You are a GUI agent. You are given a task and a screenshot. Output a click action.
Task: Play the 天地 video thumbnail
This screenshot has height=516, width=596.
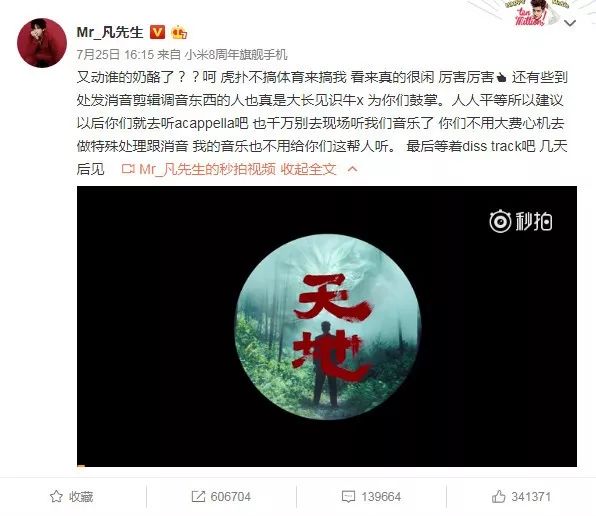(327, 326)
